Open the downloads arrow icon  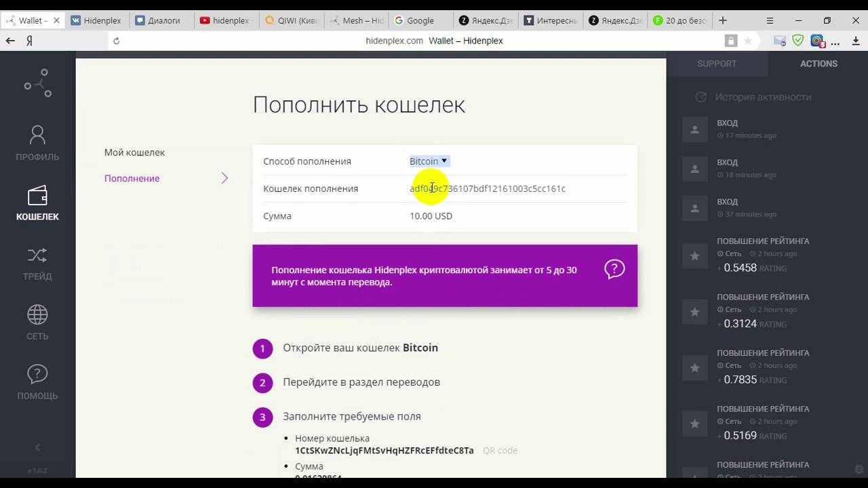[856, 41]
